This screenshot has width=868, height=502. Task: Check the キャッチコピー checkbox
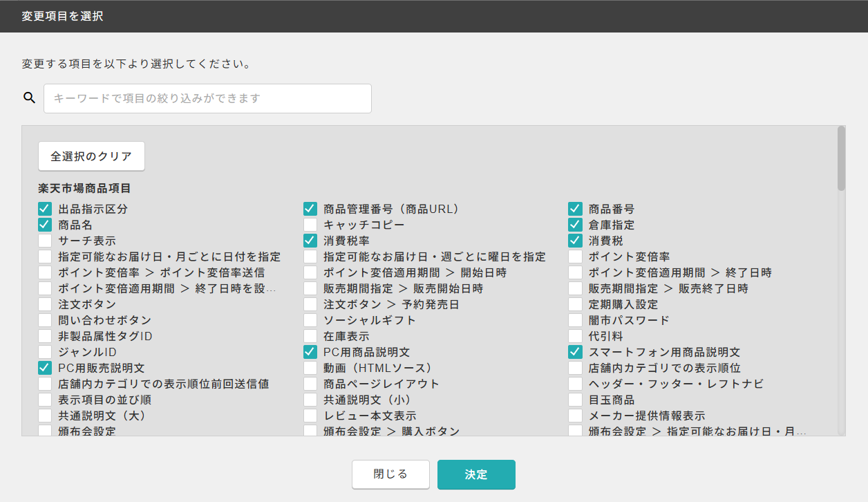[x=310, y=225]
